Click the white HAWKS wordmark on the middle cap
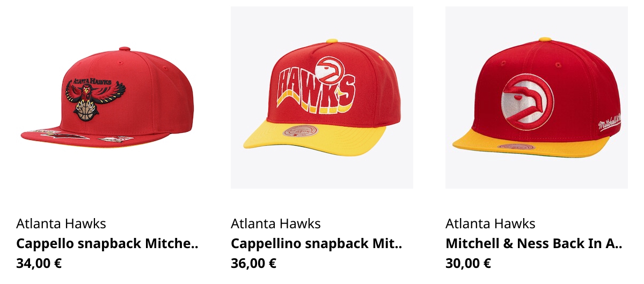This screenshot has width=644, height=284. (316, 89)
